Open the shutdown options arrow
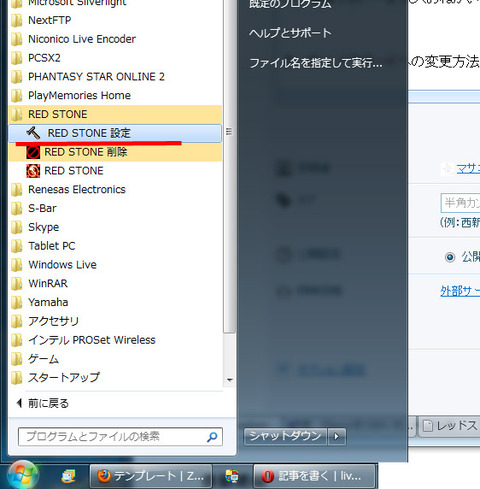The height and width of the screenshot is (489, 480). point(336,436)
